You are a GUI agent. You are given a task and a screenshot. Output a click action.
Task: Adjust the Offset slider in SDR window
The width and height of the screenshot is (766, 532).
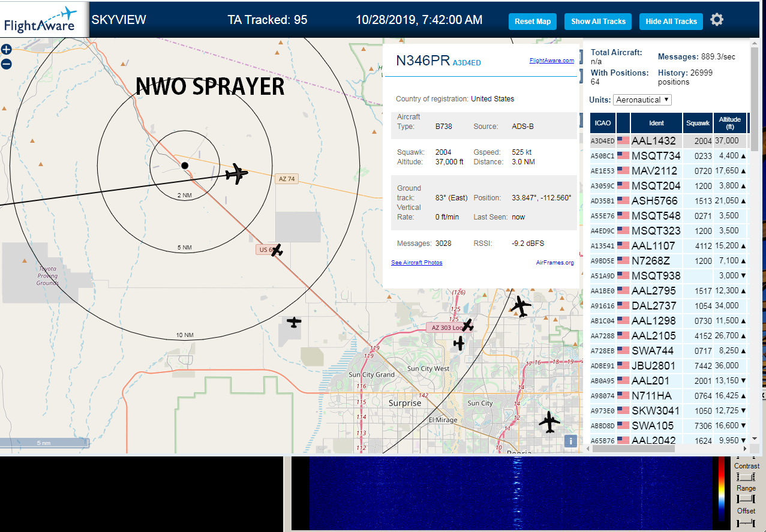point(746,522)
